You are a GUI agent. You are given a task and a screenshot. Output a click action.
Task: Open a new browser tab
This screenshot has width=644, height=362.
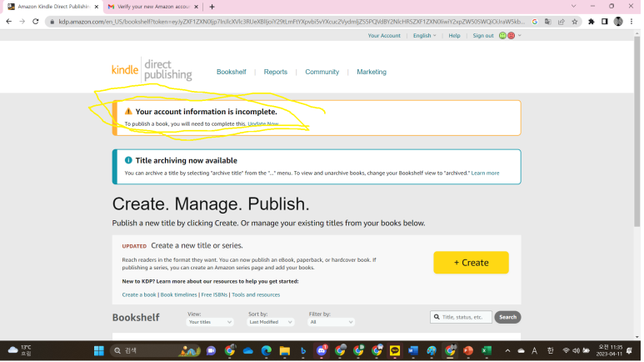point(212,7)
